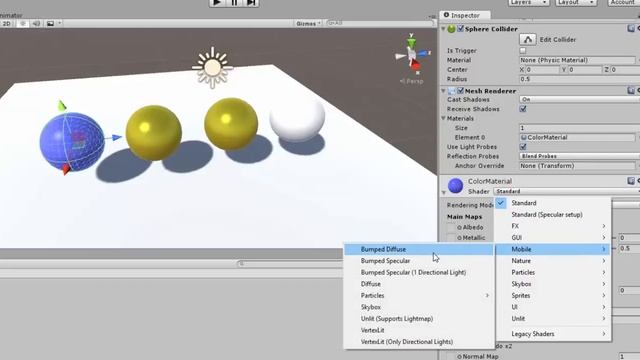
Task: Open the Layout dropdown
Action: [575, 2]
